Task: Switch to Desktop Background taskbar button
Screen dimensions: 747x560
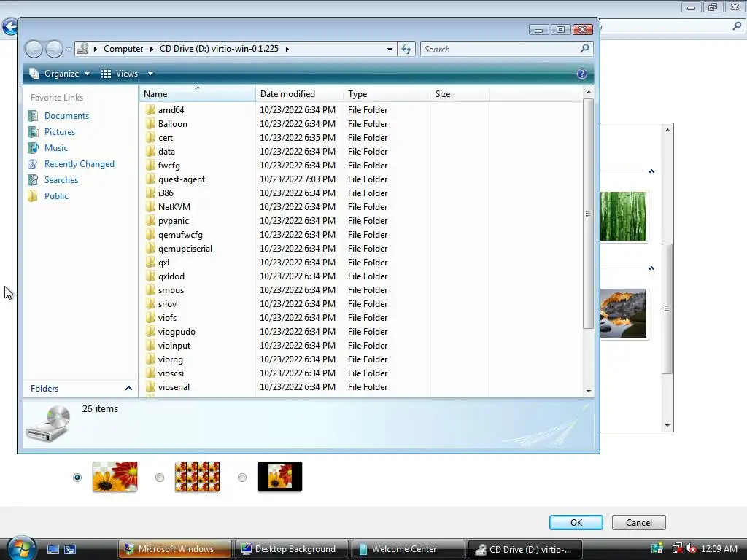Action: [x=291, y=549]
